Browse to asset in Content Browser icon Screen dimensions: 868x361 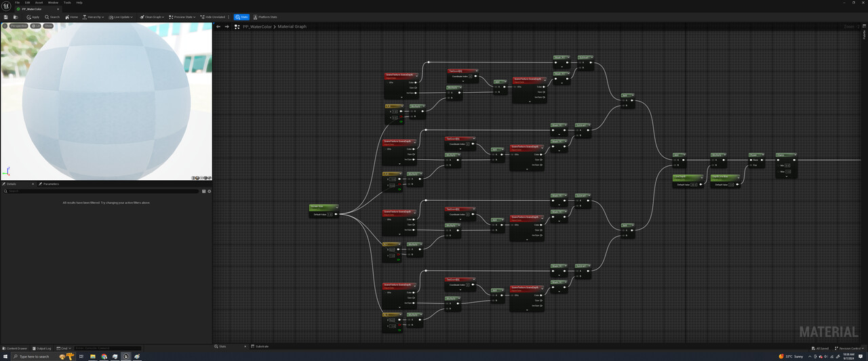tap(16, 17)
